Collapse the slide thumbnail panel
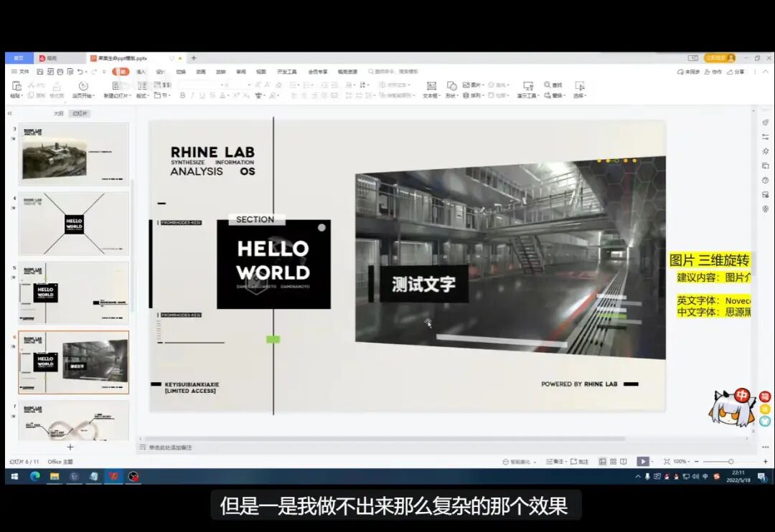The width and height of the screenshot is (775, 532). click(9, 113)
